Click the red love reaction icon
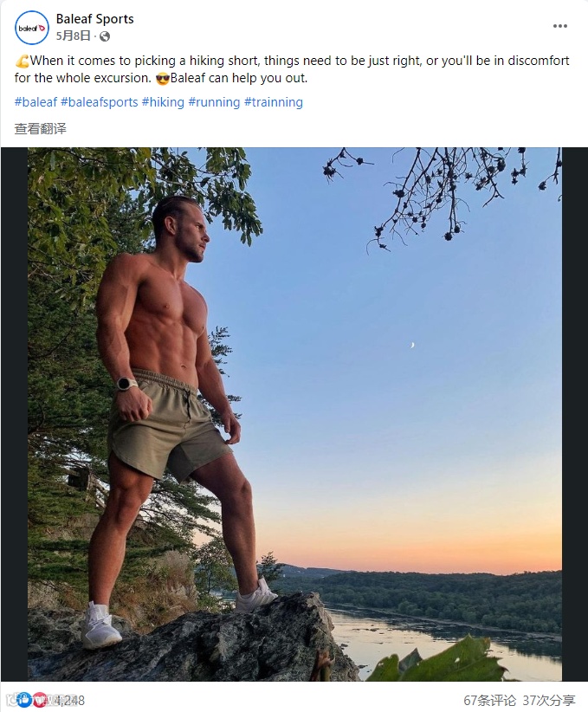Viewport: 588px width, 712px height. pyautogui.click(x=37, y=700)
